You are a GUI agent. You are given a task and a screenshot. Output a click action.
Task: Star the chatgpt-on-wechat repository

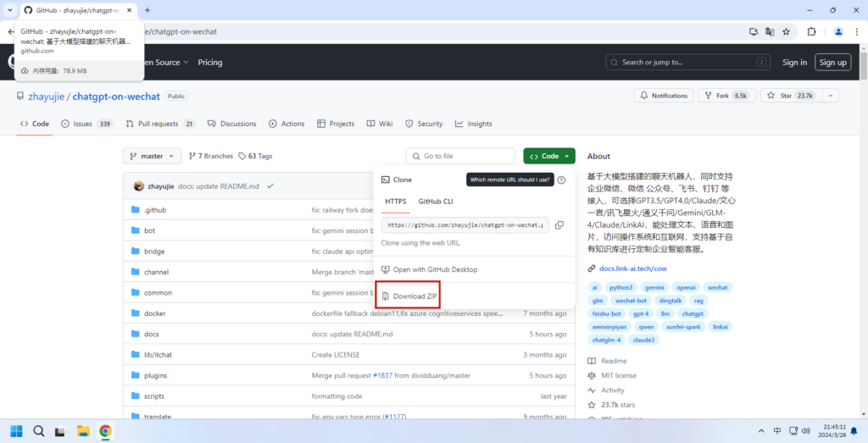click(792, 96)
